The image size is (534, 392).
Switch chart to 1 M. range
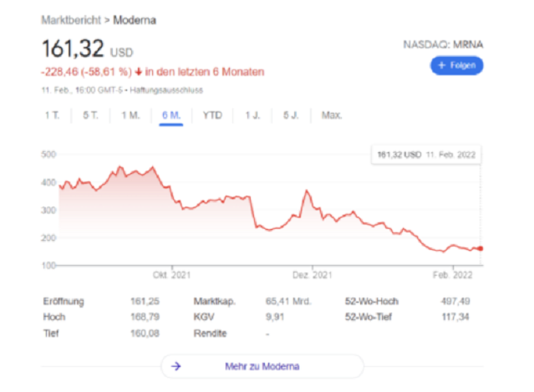pyautogui.click(x=130, y=115)
